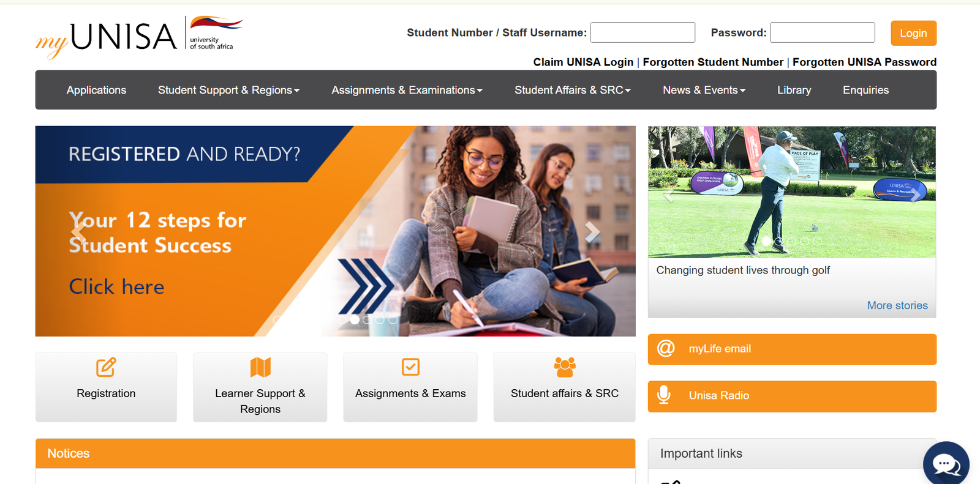This screenshot has width=980, height=484.
Task: Select the fourth dot in news carousel
Action: (805, 241)
